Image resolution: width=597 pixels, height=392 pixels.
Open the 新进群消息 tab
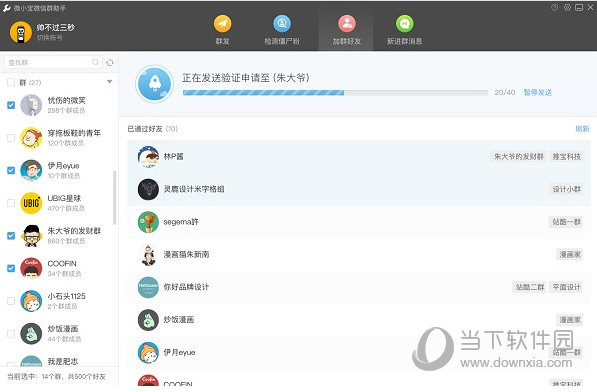coord(404,30)
